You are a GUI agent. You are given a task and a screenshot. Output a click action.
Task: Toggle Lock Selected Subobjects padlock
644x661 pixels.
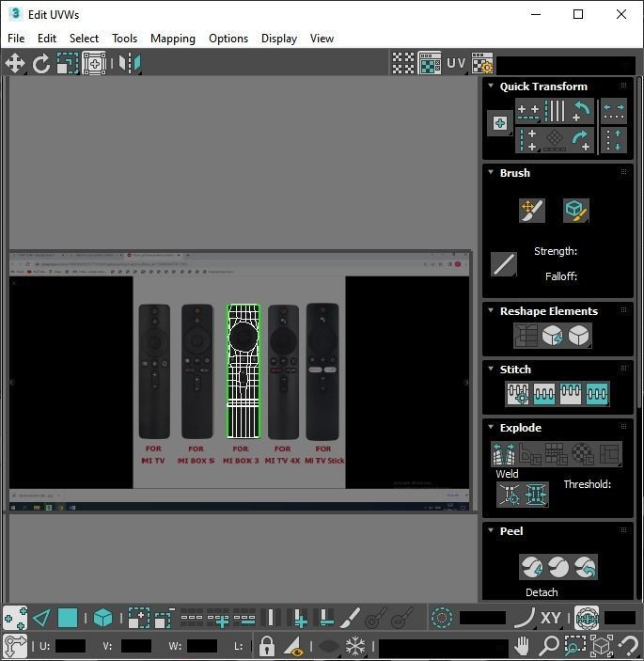267,645
